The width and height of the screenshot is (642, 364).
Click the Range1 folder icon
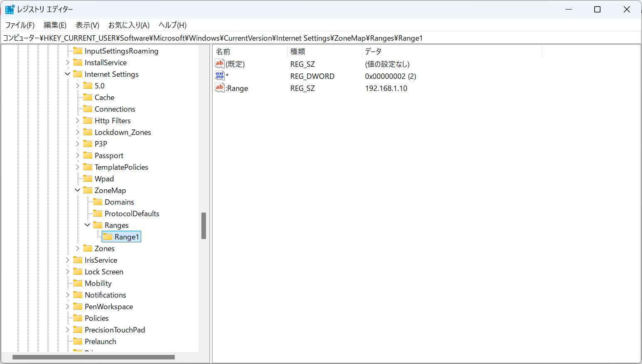pos(108,237)
